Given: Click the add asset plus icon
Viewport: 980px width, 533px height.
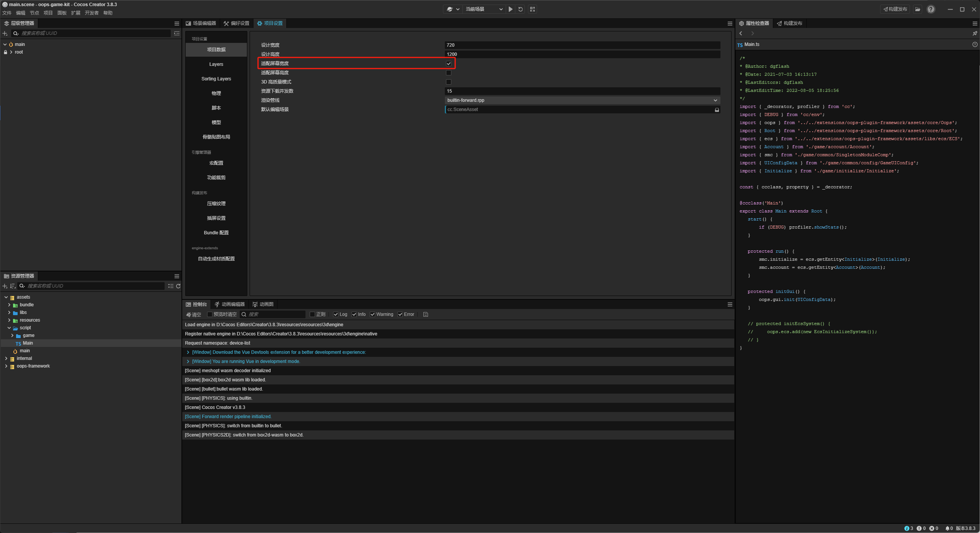Looking at the screenshot, I should 5,286.
